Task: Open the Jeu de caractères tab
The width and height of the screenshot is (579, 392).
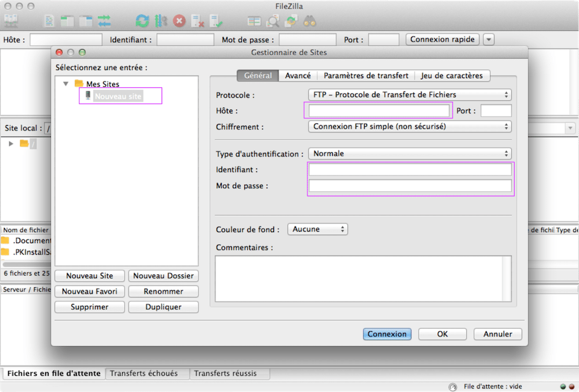Action: pos(452,76)
